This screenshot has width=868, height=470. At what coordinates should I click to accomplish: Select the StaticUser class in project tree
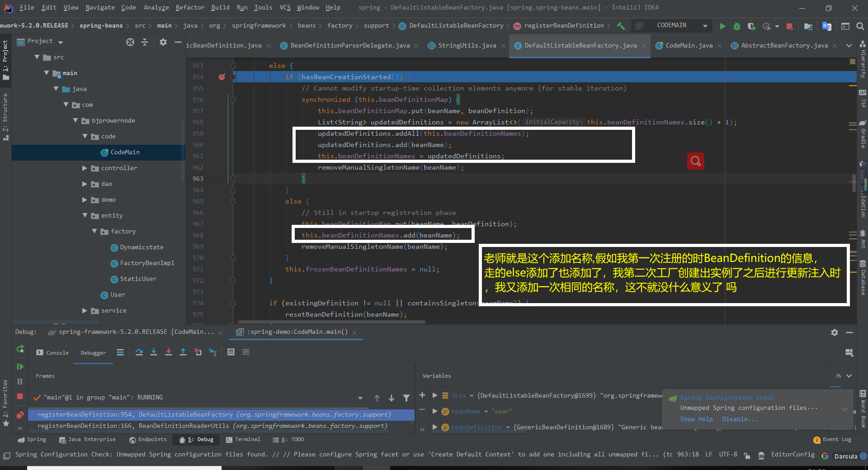[x=138, y=279]
